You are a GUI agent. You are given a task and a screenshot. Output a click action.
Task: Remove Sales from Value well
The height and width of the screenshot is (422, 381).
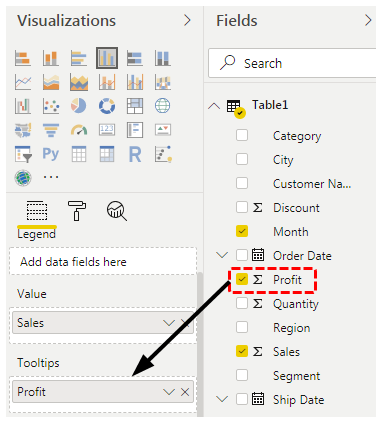(x=185, y=323)
